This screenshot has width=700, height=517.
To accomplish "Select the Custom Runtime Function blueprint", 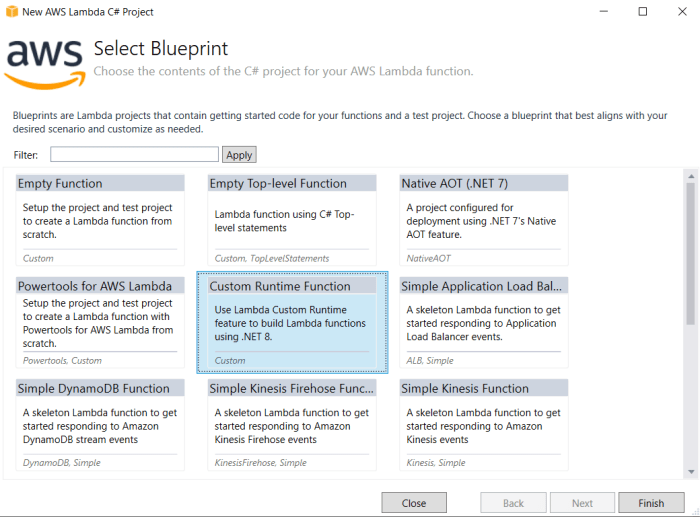I will [x=292, y=322].
